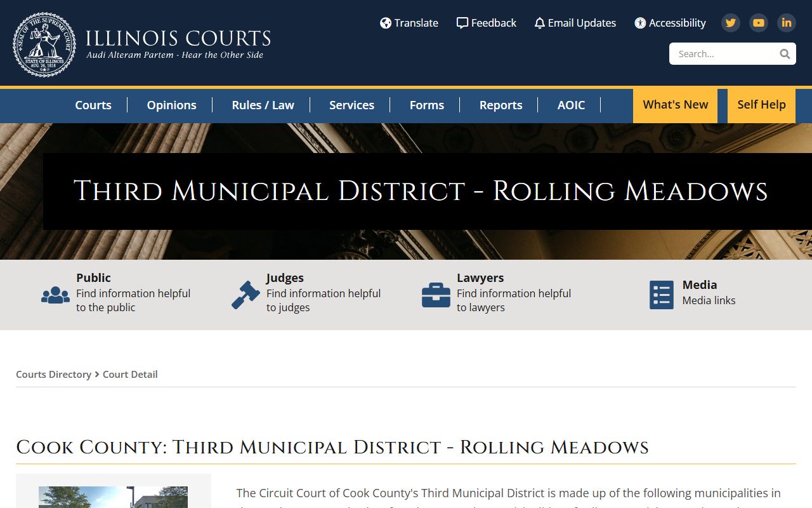Image resolution: width=812 pixels, height=508 pixels.
Task: Open the Courts menu
Action: pos(93,105)
